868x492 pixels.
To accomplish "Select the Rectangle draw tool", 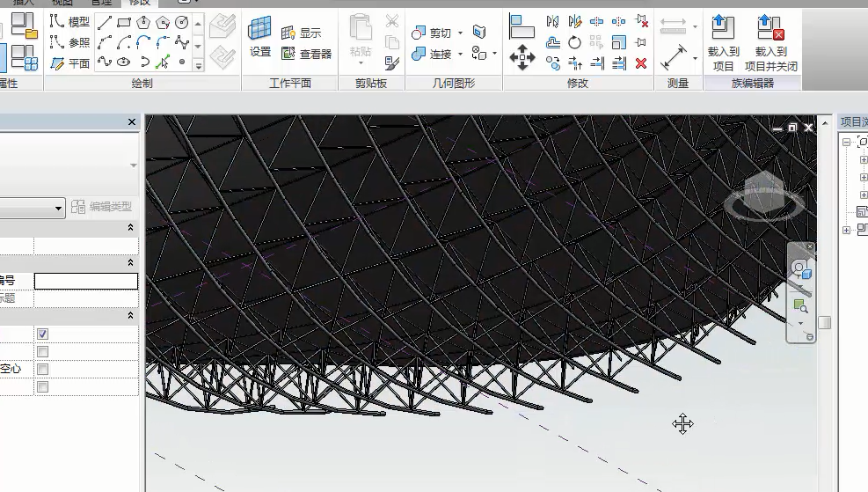I will (x=124, y=22).
